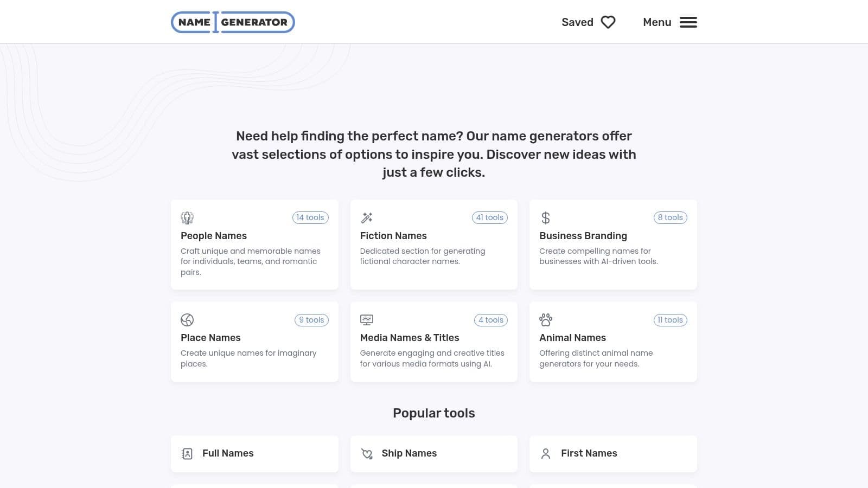Click the 41 tools badge
This screenshot has height=488, width=868.
coord(490,217)
